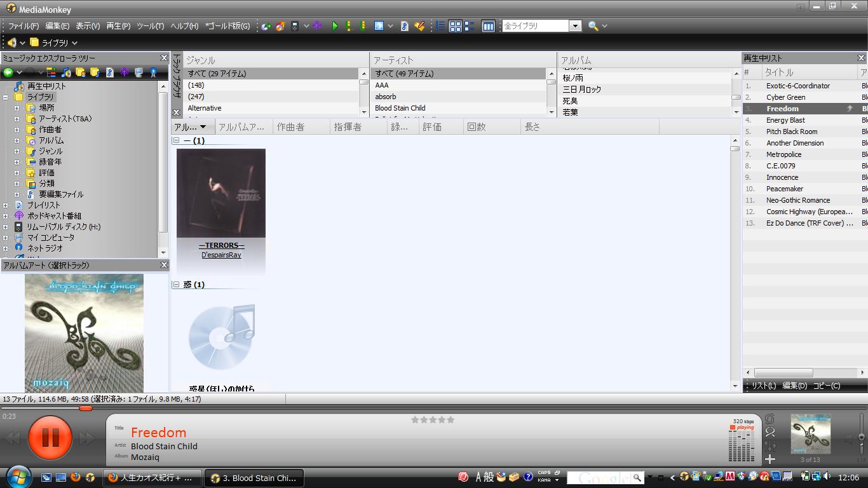Click the burn disc icon in the toolbar
Screen dimensions: 868x488
(280, 26)
